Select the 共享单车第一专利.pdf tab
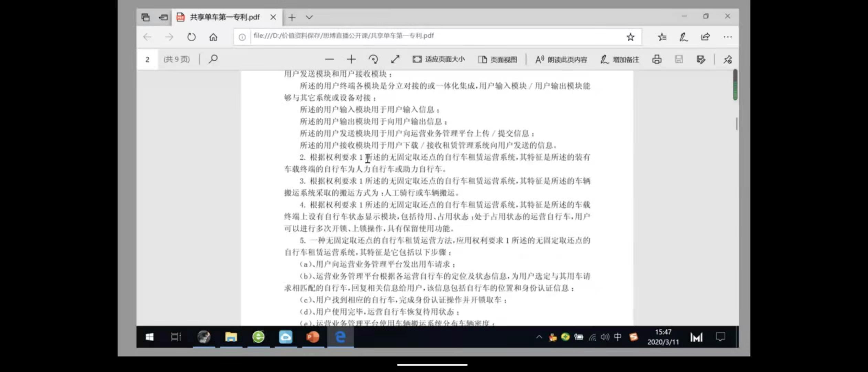 [x=224, y=17]
